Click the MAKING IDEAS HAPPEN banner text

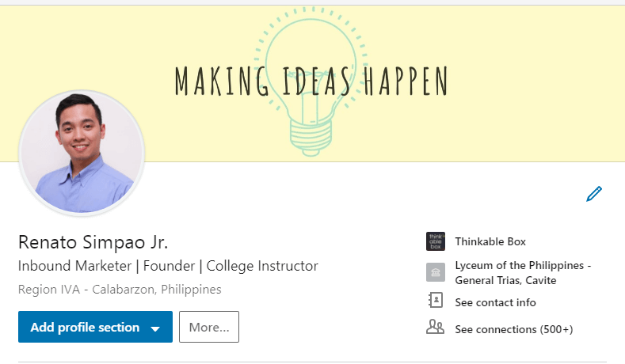click(311, 81)
